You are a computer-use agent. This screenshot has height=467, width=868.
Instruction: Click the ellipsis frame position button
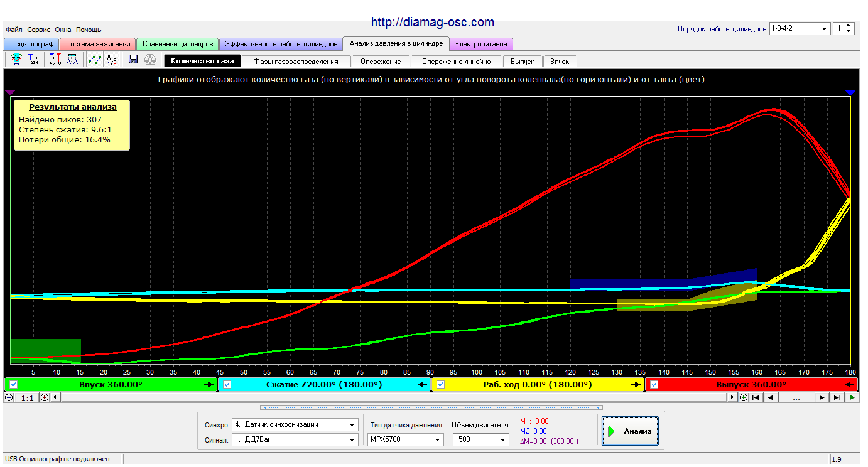pos(796,397)
